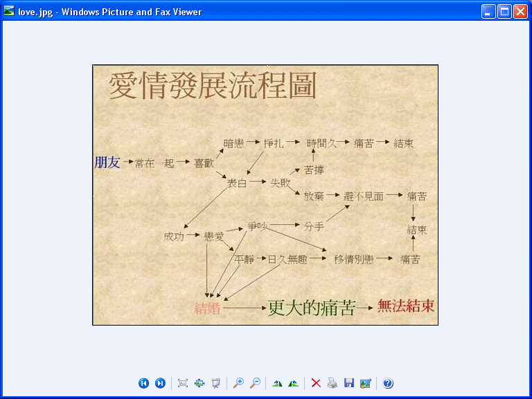Click the 失敗 node
This screenshot has height=399, width=532.
click(x=281, y=183)
